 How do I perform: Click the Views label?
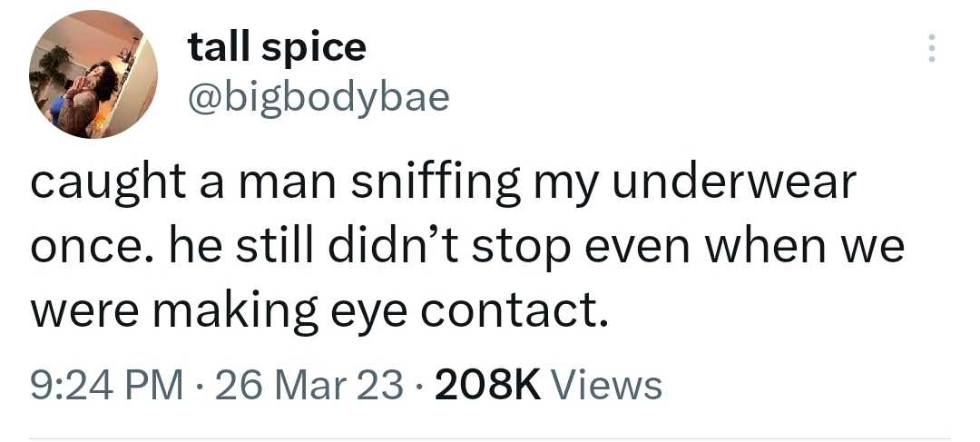click(x=607, y=385)
